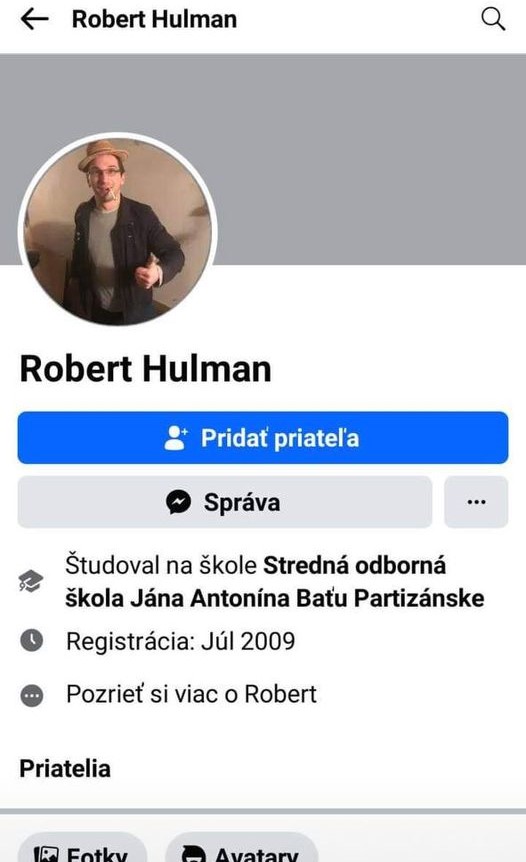Click the Fotky photo icon
Screen dimensions: 526x862
[46, 855]
